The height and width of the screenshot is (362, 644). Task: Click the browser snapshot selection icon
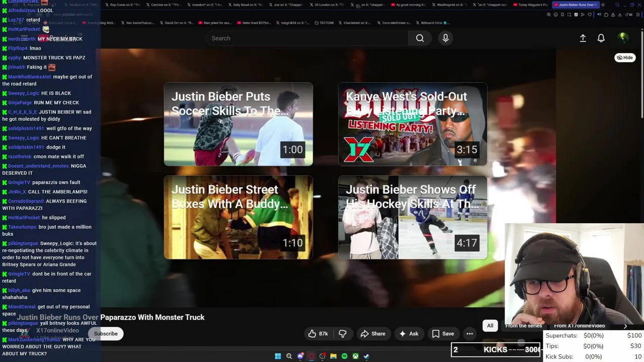[x=569, y=15]
